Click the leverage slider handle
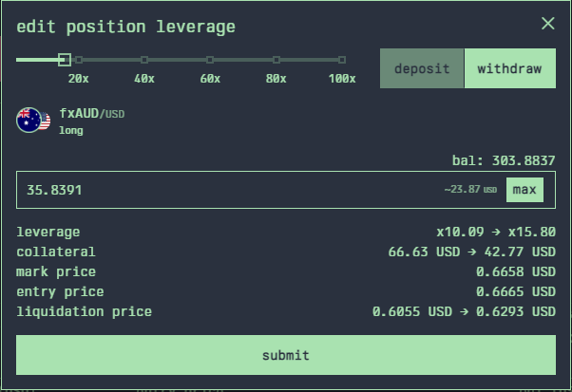Viewport: 572px width, 392px height. (x=64, y=60)
